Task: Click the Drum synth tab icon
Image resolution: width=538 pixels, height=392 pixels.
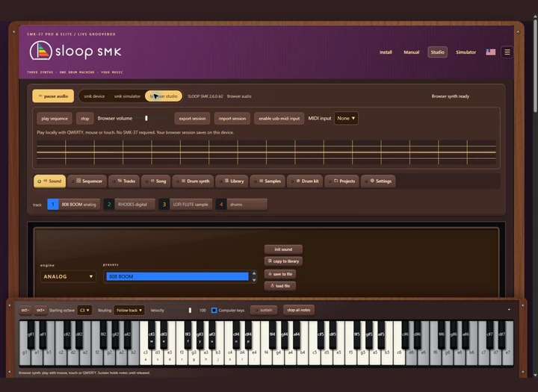Action: click(x=183, y=181)
